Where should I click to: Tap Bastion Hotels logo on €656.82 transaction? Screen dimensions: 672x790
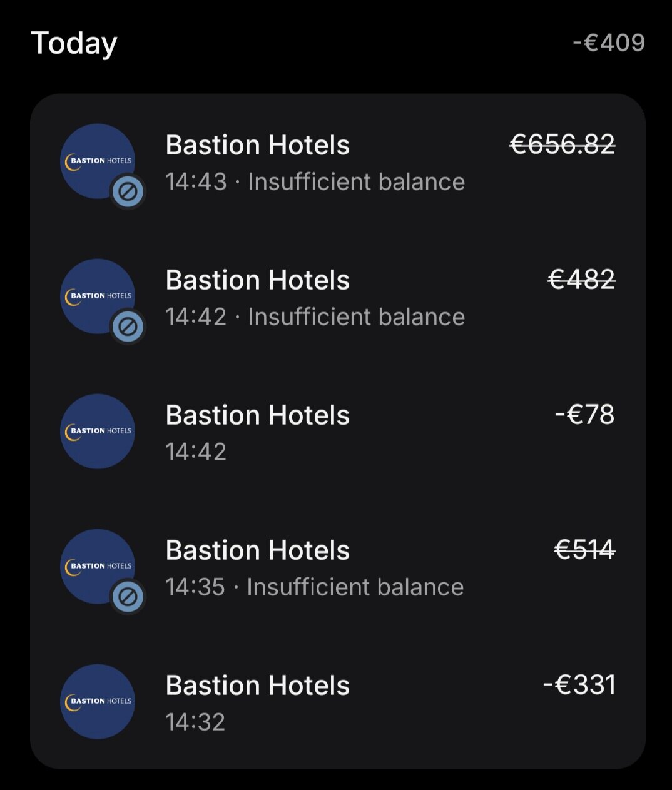click(x=97, y=161)
